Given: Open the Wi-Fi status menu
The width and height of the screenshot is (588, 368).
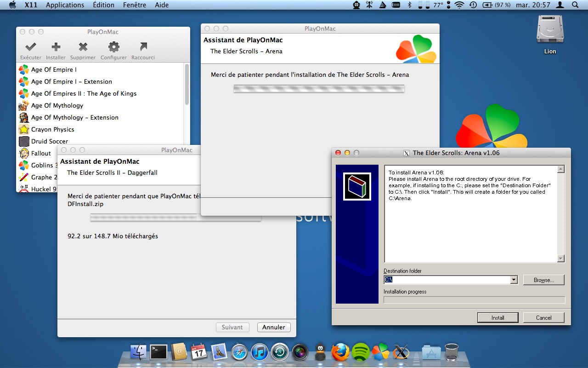Looking at the screenshot, I should [x=459, y=5].
